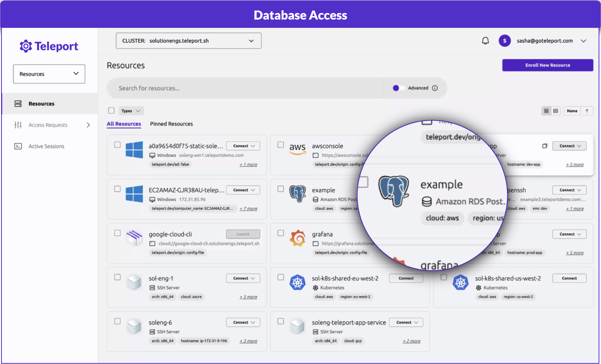Click the small PostgreSQL elephant icon for example
The width and height of the screenshot is (601, 364).
coord(298,194)
